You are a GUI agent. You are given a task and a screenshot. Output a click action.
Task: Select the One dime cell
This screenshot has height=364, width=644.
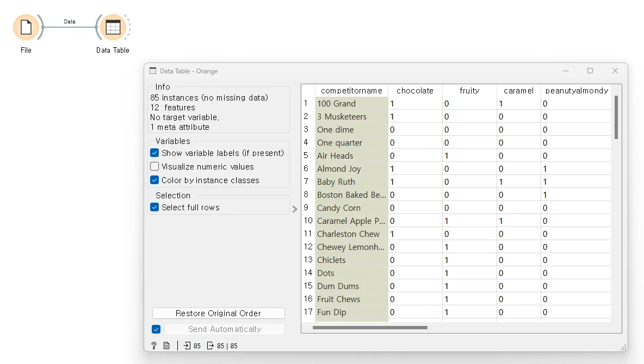(351, 130)
